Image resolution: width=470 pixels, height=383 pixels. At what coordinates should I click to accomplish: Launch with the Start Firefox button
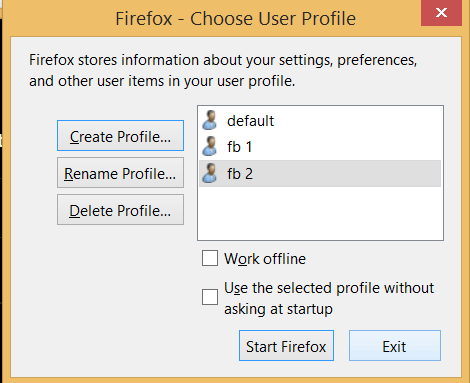286,346
